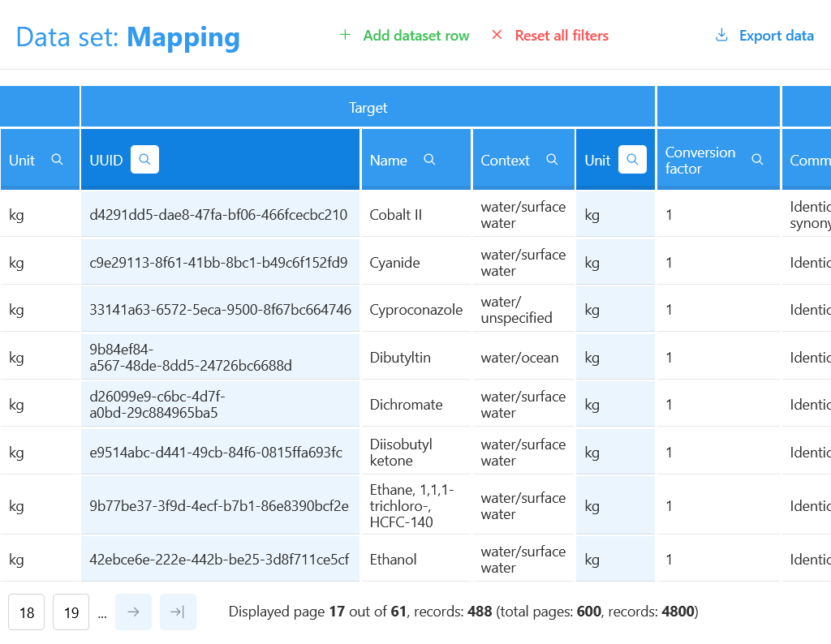Image resolution: width=831 pixels, height=644 pixels.
Task: Select UUID 33141a63-6572-5eca-9500-8f67bc664746
Action: tap(221, 309)
